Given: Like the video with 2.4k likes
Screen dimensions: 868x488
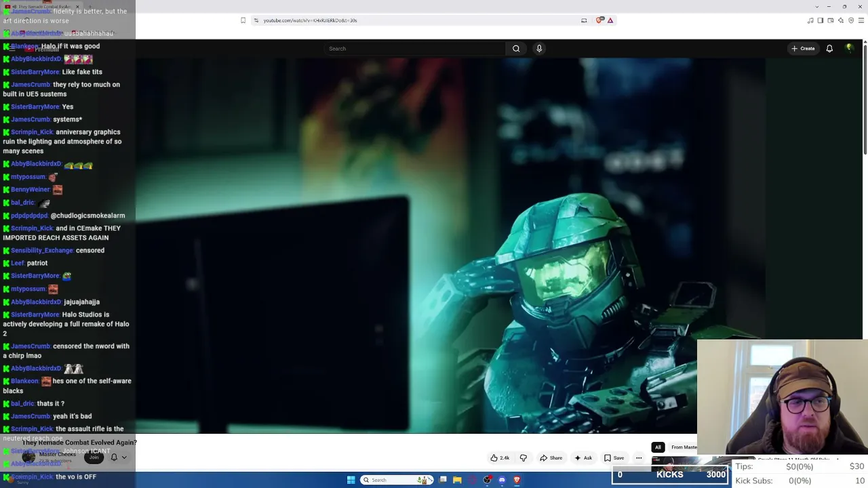Looking at the screenshot, I should coord(500,458).
